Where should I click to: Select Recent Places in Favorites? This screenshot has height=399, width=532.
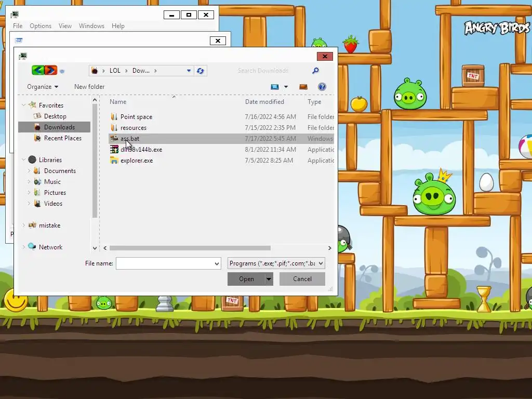coord(63,138)
